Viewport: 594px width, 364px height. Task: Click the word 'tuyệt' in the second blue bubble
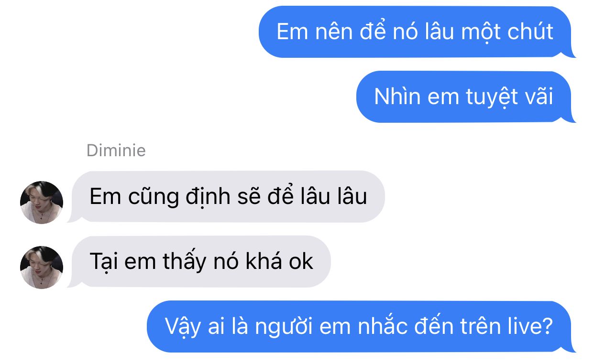tap(485, 97)
